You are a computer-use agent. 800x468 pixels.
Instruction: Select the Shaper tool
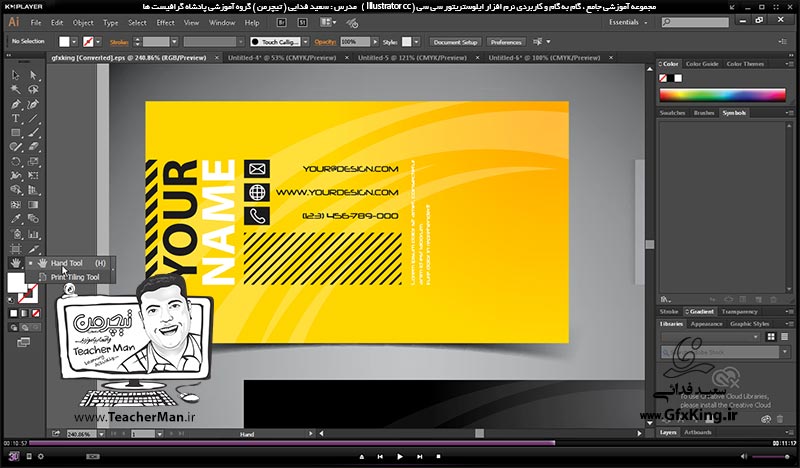click(16, 147)
